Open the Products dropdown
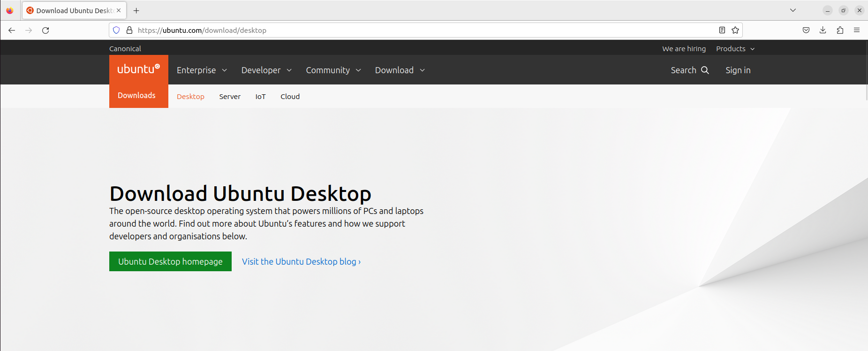This screenshot has height=351, width=868. pyautogui.click(x=735, y=49)
